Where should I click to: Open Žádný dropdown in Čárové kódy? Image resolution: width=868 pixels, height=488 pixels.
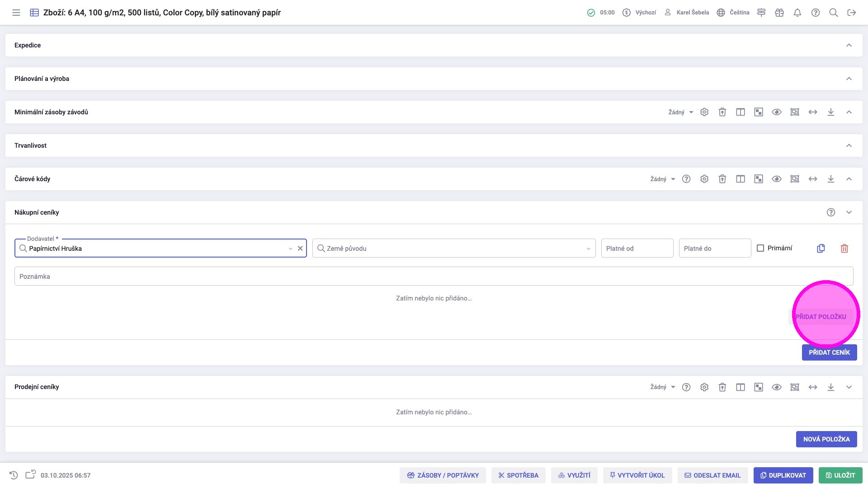pos(663,179)
